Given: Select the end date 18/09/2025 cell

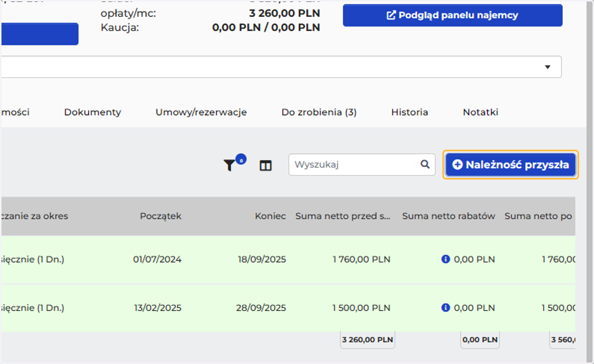Looking at the screenshot, I should 261,259.
